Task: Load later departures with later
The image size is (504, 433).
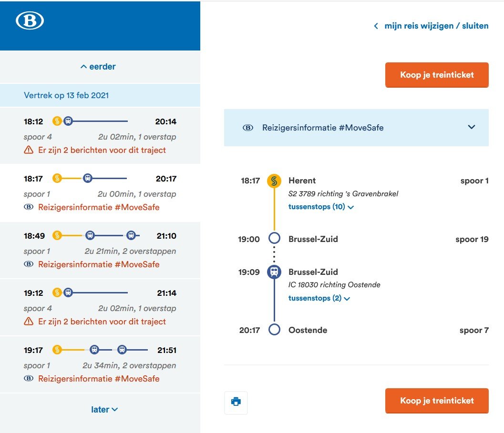Action: tap(104, 409)
